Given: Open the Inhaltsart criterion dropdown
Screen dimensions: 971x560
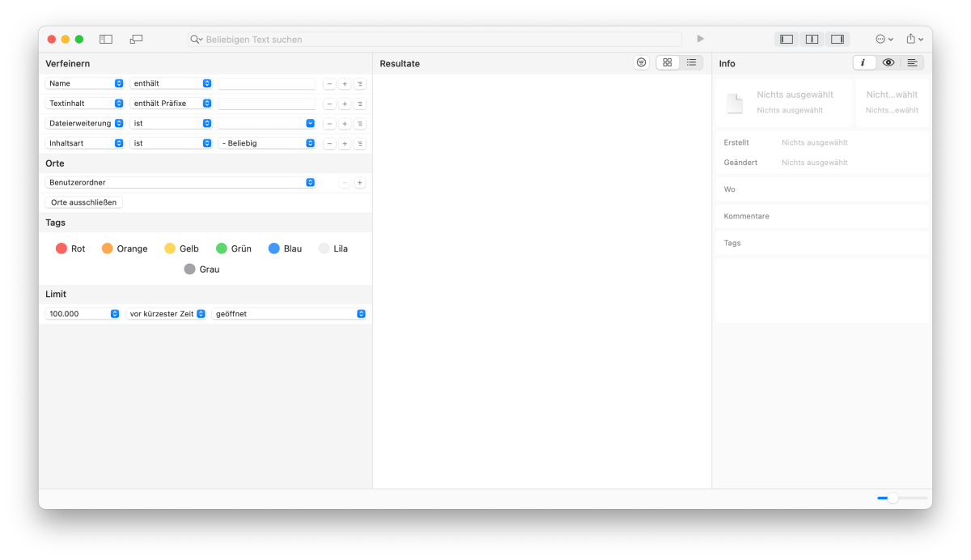Looking at the screenshot, I should [x=85, y=143].
